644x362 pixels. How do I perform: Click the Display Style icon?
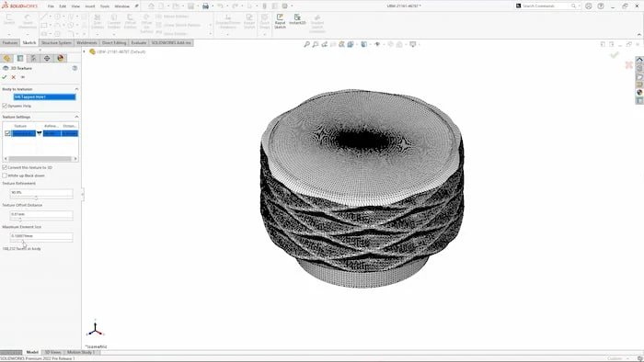363,44
